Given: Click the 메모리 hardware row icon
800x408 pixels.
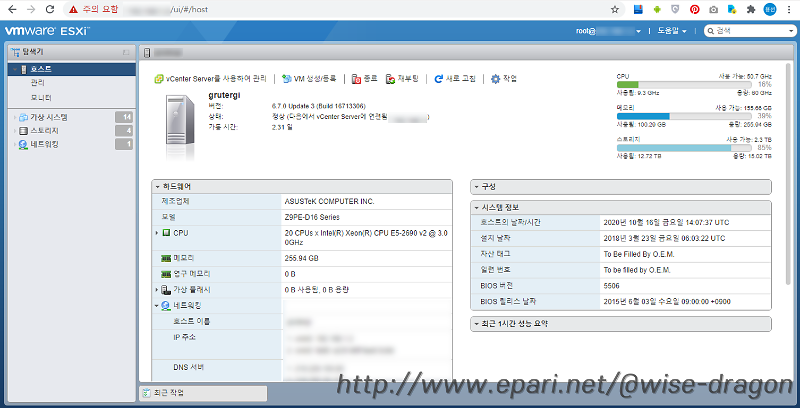Looking at the screenshot, I should point(165,259).
